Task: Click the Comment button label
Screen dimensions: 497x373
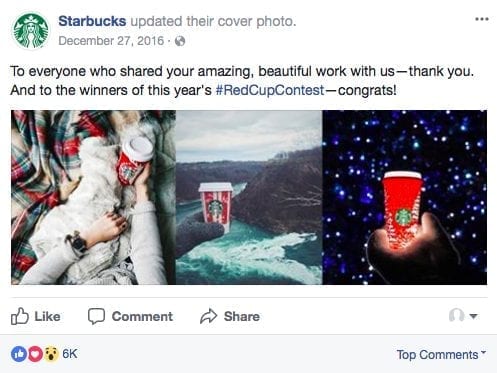Action: (x=142, y=316)
